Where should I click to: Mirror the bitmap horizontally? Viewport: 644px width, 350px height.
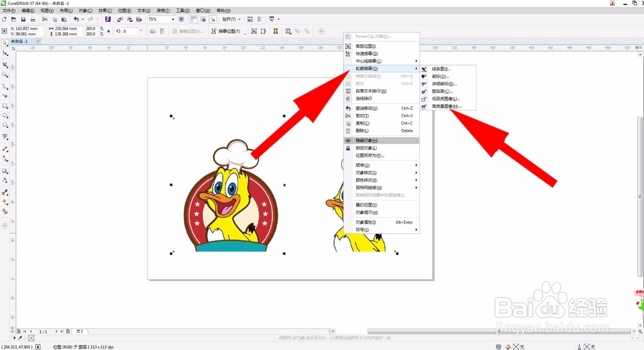point(153,31)
